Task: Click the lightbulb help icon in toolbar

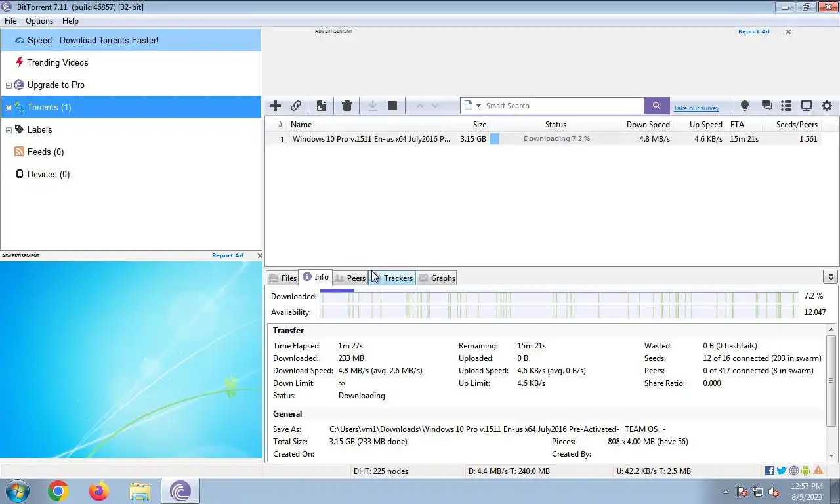Action: click(745, 106)
